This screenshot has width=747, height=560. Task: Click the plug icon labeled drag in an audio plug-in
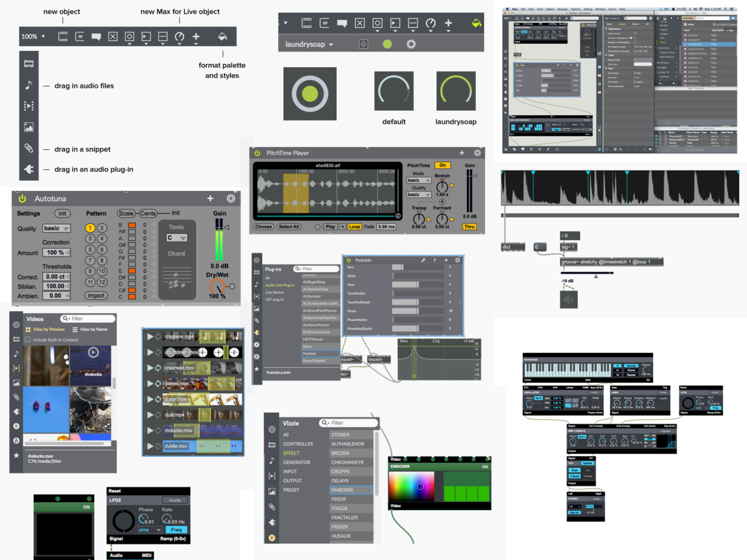click(29, 169)
